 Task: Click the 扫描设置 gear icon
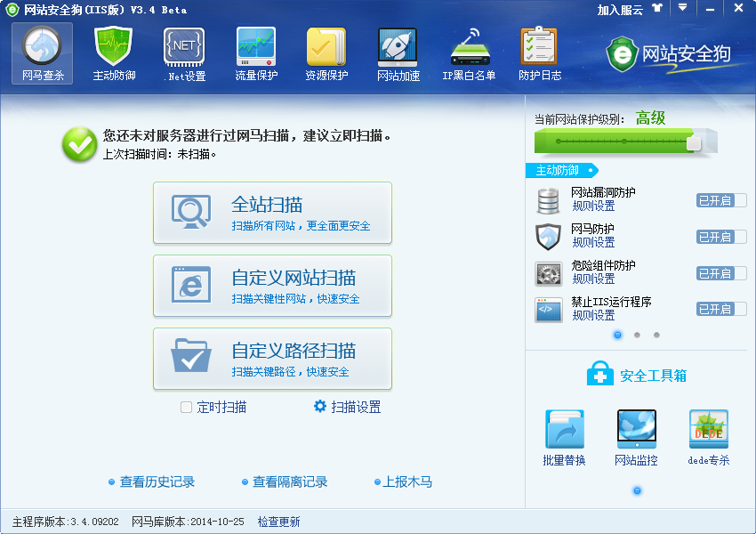(x=320, y=406)
